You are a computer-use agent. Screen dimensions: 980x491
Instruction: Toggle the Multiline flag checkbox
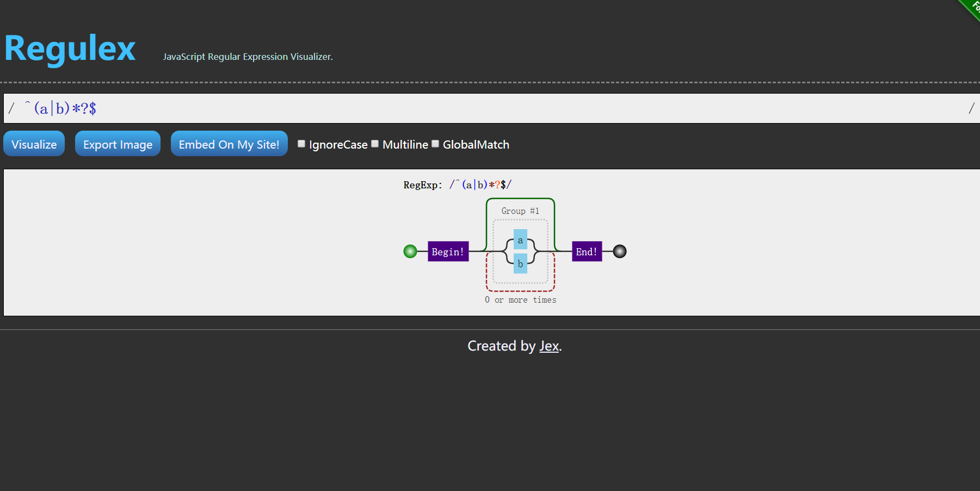[375, 144]
